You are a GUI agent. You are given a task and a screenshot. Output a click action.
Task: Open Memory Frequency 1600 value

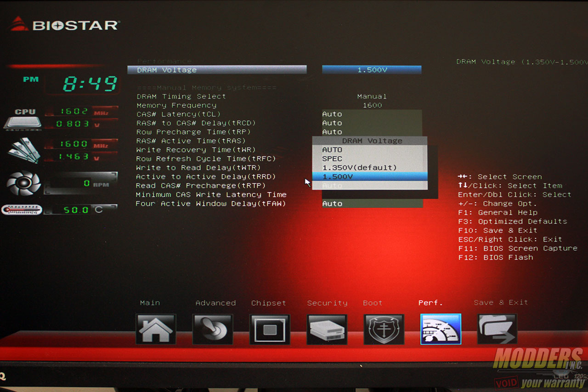pos(372,105)
